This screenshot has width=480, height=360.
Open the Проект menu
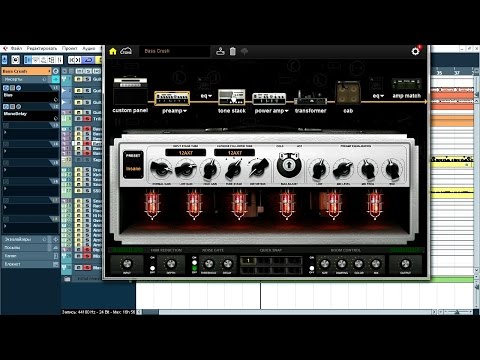(x=70, y=48)
